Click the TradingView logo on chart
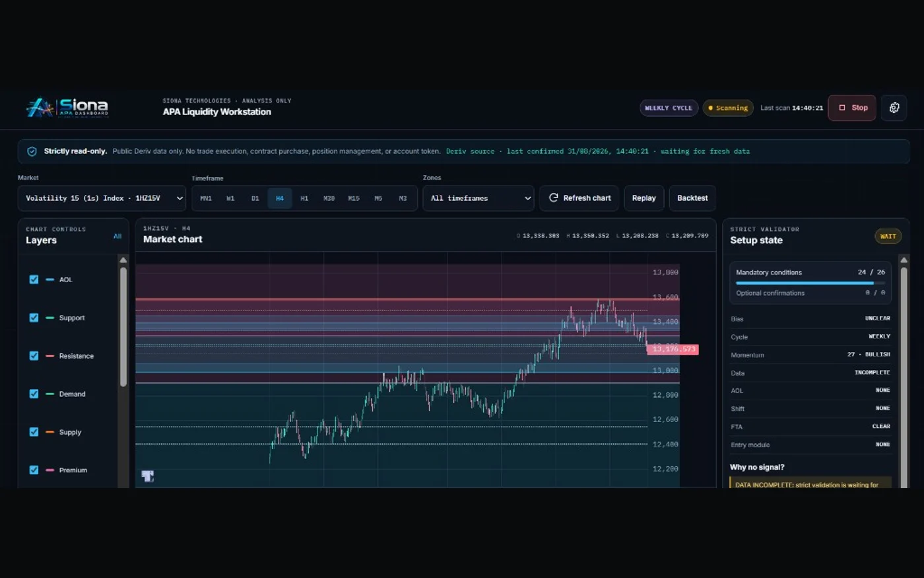This screenshot has height=578, width=924. click(148, 476)
